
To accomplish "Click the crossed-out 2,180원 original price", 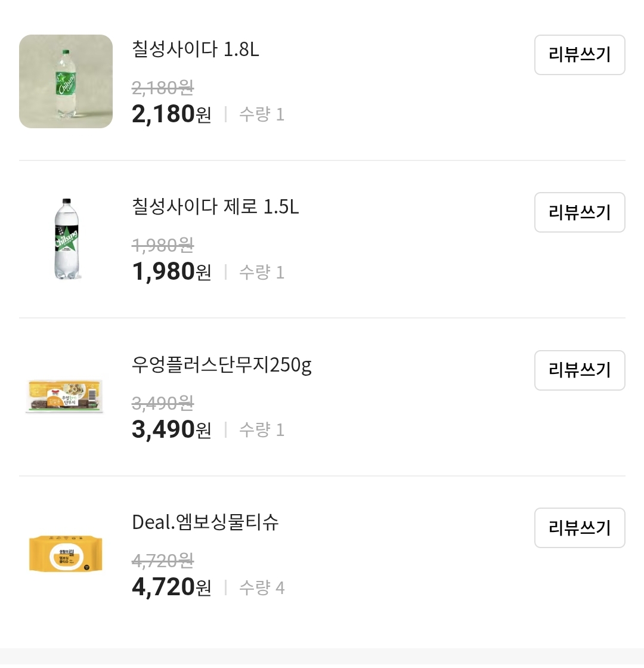I will (163, 88).
